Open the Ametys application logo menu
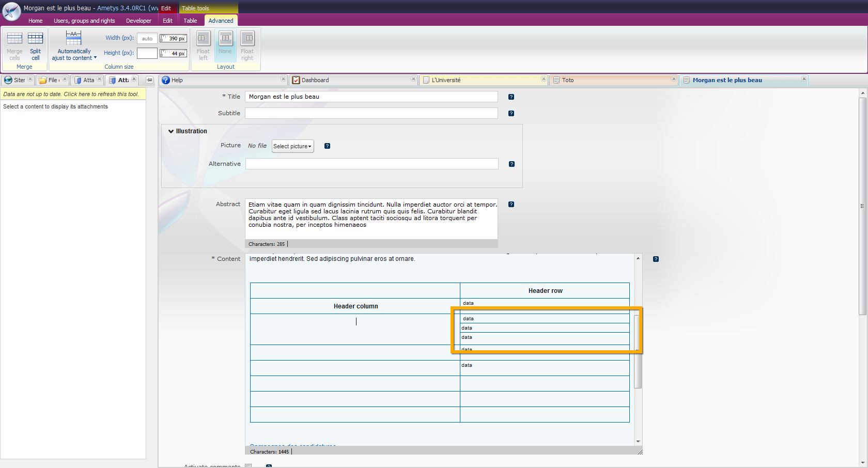 (11, 11)
